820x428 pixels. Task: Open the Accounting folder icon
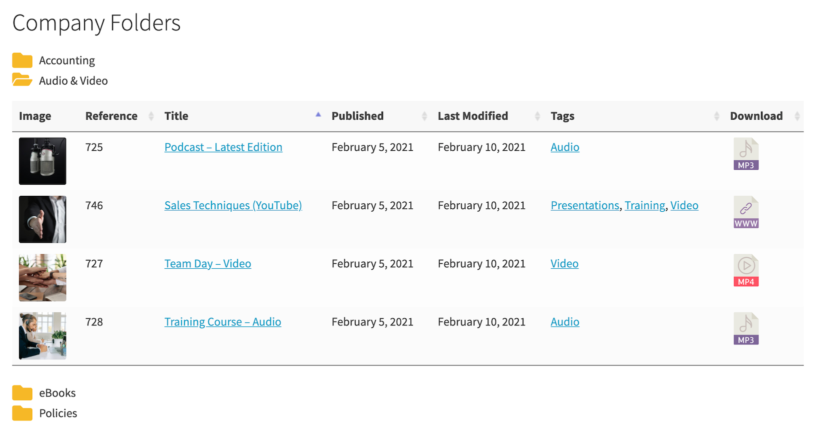coord(22,61)
